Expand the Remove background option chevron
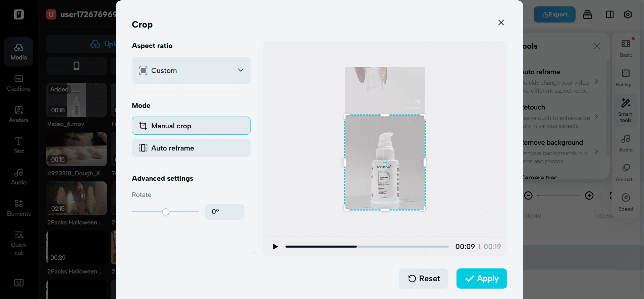The image size is (644, 299). [596, 152]
